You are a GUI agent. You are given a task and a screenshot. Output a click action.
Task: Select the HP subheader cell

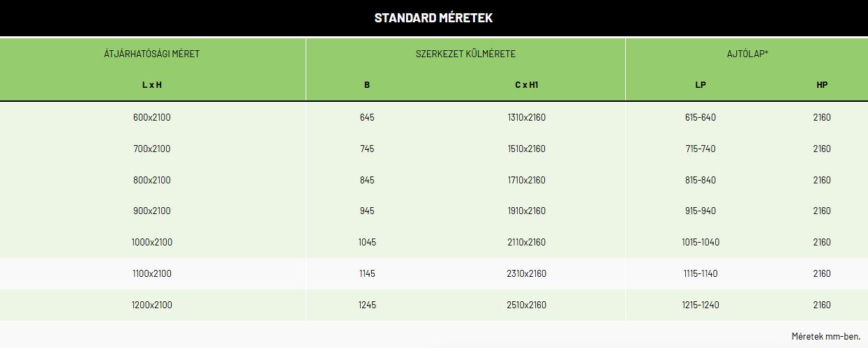822,85
